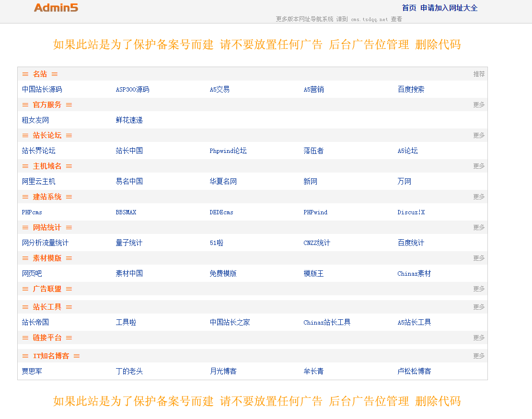Visit 租女友网 link

coord(35,120)
